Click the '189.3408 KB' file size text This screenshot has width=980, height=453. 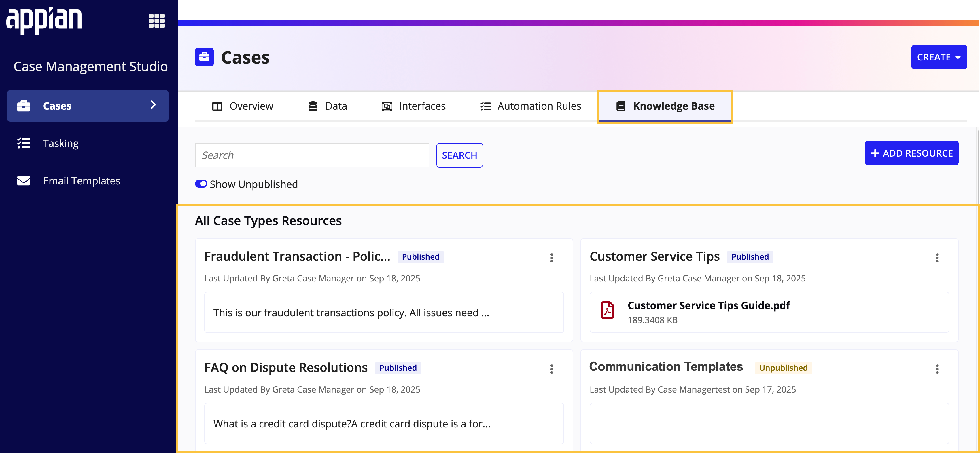[652, 320]
